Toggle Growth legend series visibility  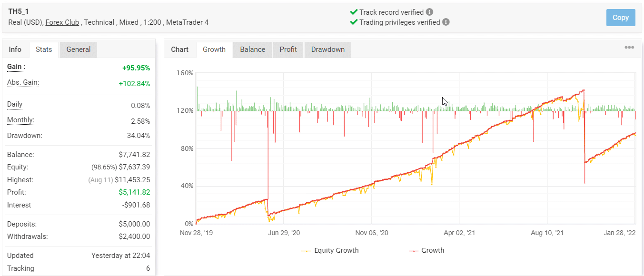point(426,250)
